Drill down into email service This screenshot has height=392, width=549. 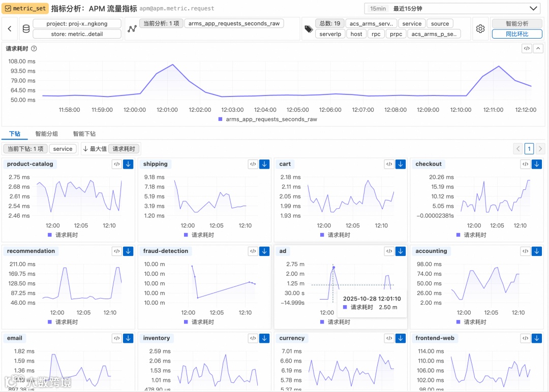pos(128,338)
